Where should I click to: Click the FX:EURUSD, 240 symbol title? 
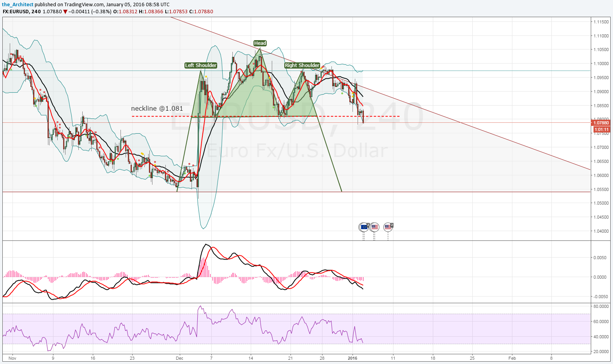click(22, 12)
